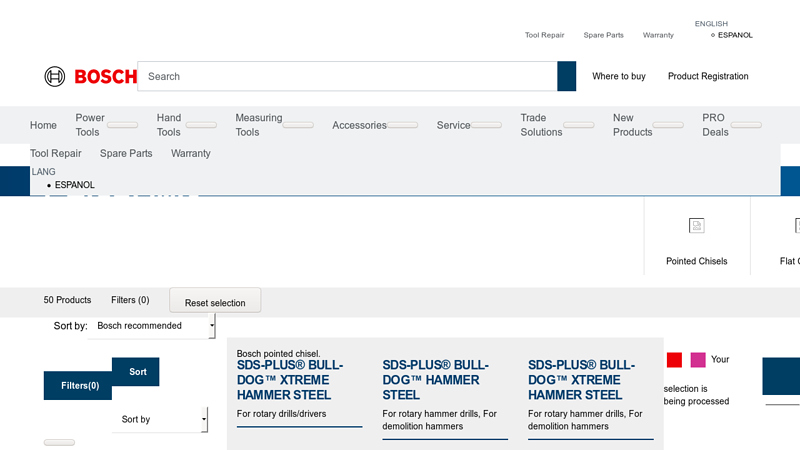Click 'For rotary drills/drivers' description
800x450 pixels.
click(281, 414)
